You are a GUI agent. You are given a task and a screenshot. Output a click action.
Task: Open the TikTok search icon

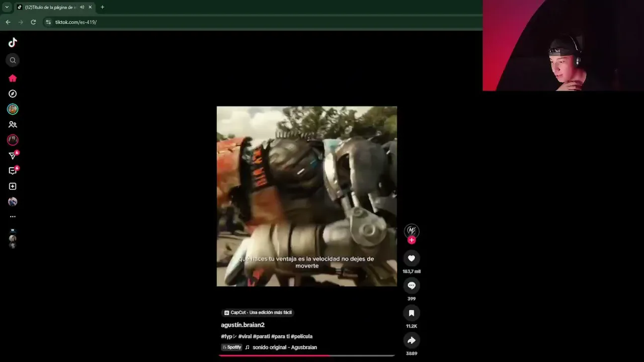coord(13,60)
